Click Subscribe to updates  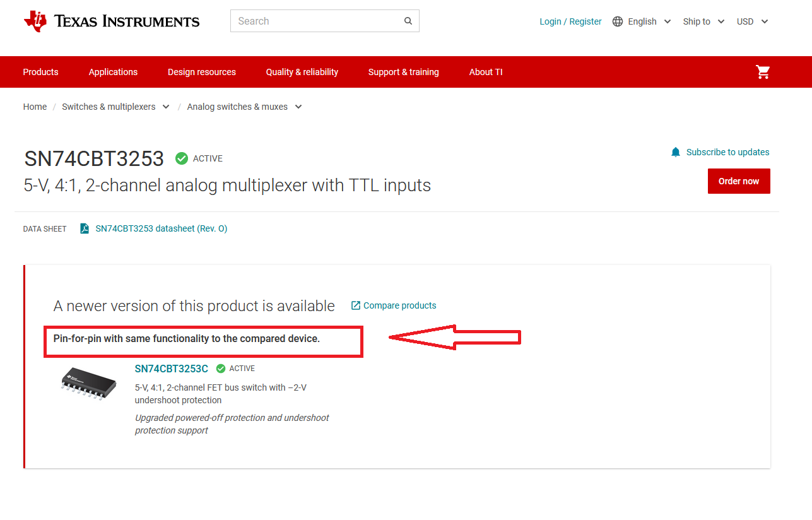(x=727, y=152)
